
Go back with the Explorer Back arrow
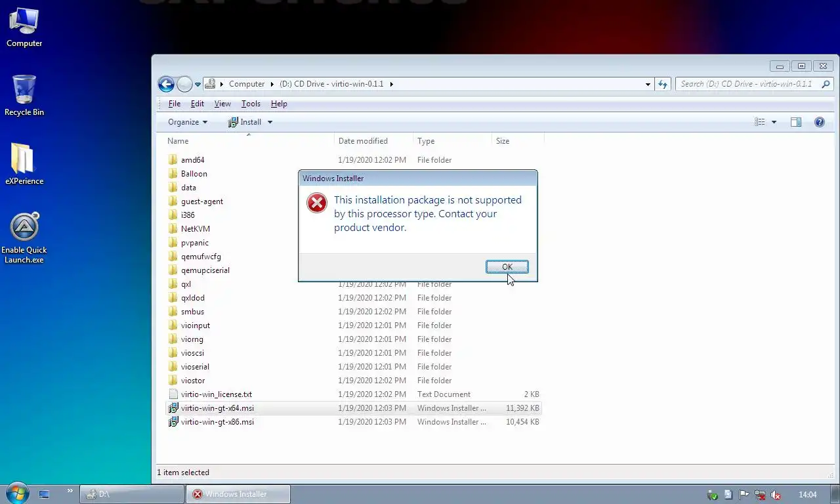click(166, 84)
